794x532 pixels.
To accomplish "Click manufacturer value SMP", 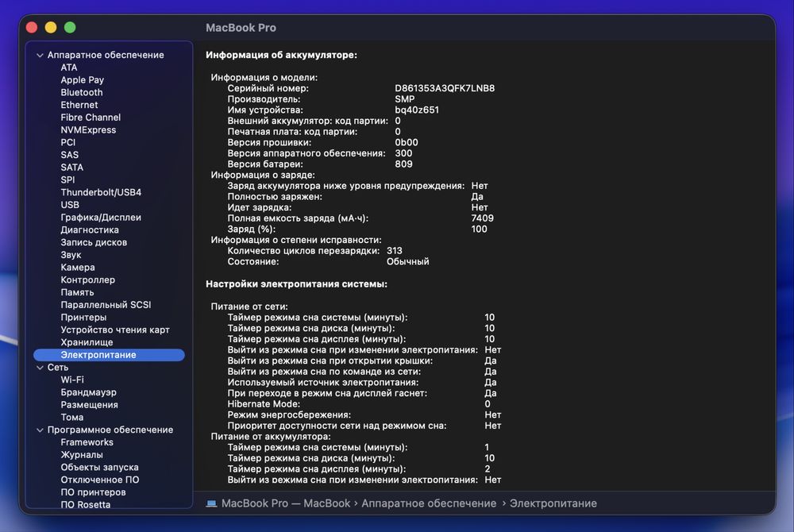I will [405, 99].
